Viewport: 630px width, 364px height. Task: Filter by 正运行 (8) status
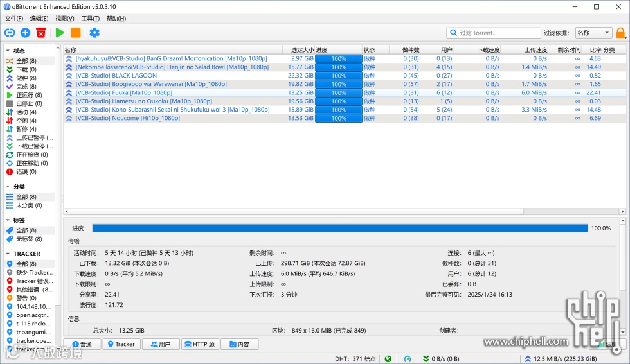click(x=24, y=95)
